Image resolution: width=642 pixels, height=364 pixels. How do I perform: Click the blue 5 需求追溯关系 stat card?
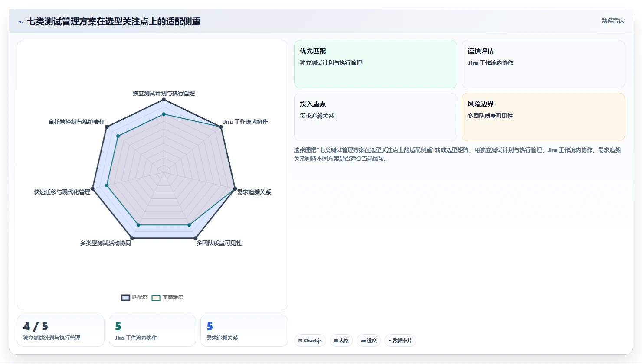(x=244, y=331)
